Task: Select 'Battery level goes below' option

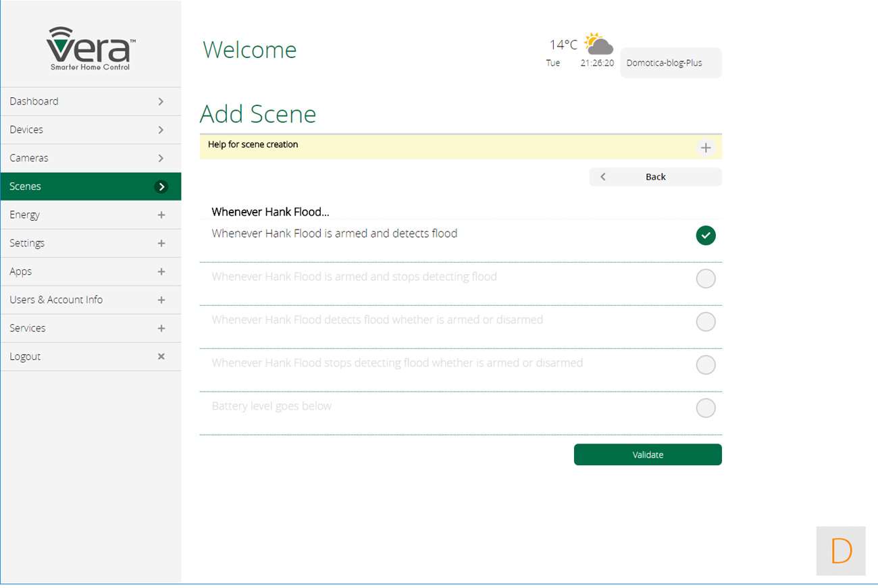Action: click(706, 408)
